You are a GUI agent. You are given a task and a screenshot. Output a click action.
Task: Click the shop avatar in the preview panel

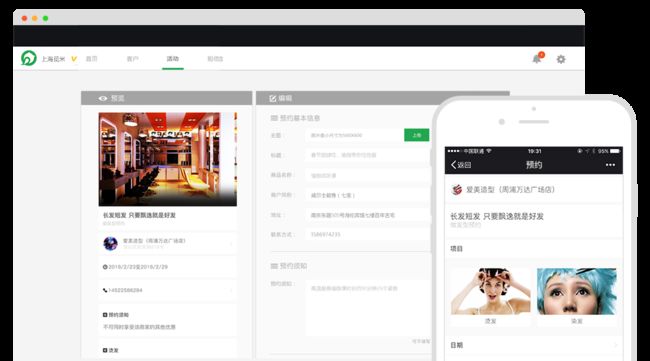(x=110, y=243)
